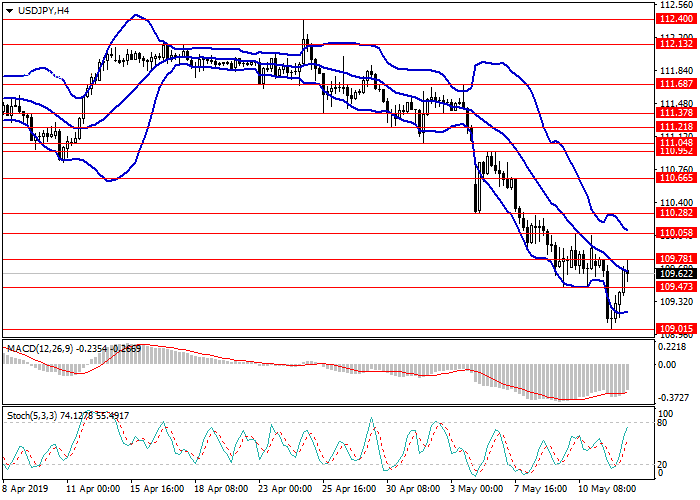Screen dimensions: 700x500
Task: Click the 109.015 bottom price level tag
Action: [x=675, y=328]
